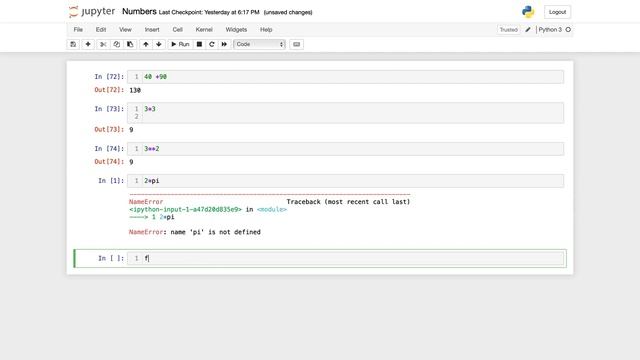
Task: Open the View menu
Action: (125, 29)
